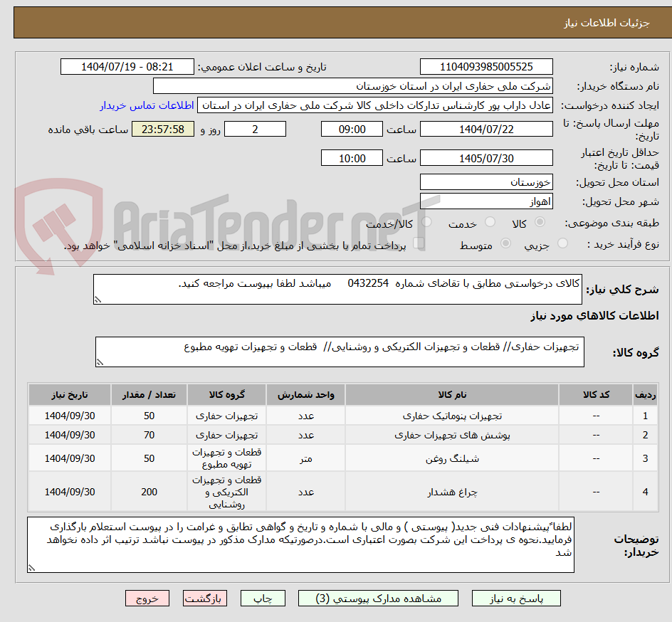Click the deadline date 1404/07/22 field
The height and width of the screenshot is (622, 672).
point(486,129)
